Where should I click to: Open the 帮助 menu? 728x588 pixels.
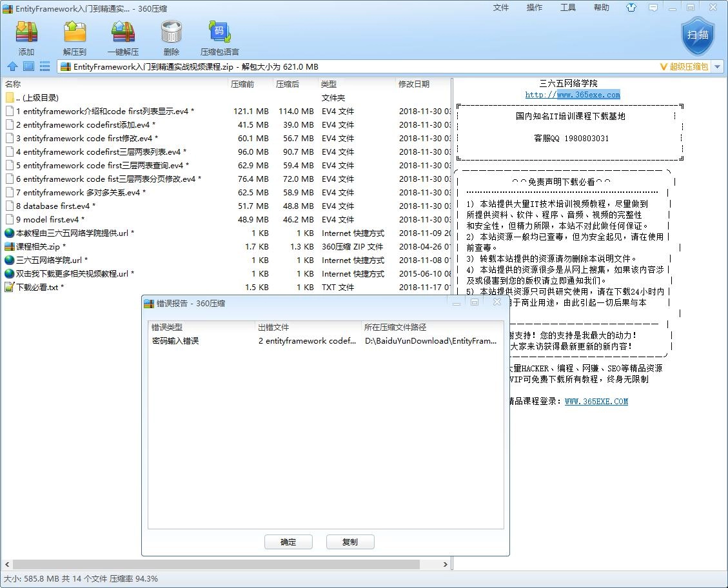(601, 8)
